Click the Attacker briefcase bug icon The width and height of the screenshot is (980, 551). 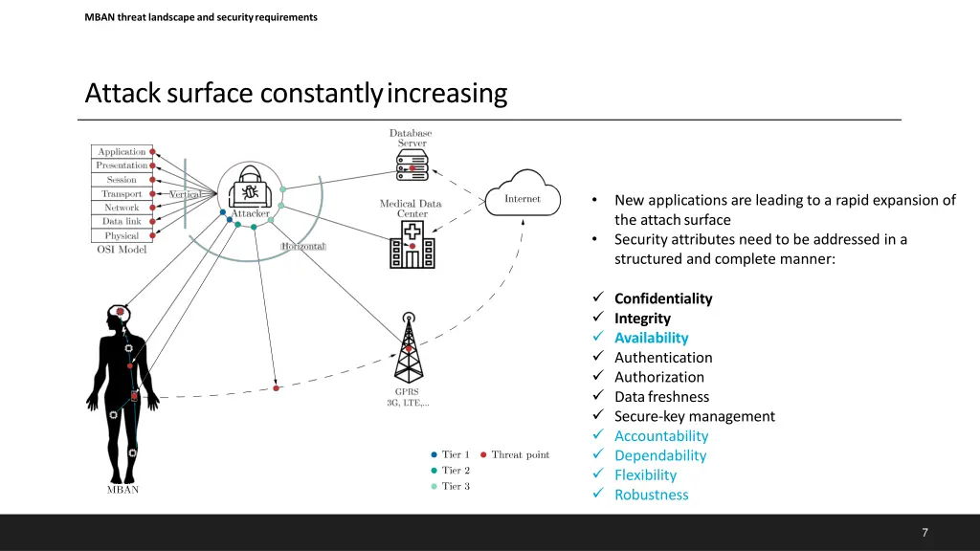click(x=250, y=187)
